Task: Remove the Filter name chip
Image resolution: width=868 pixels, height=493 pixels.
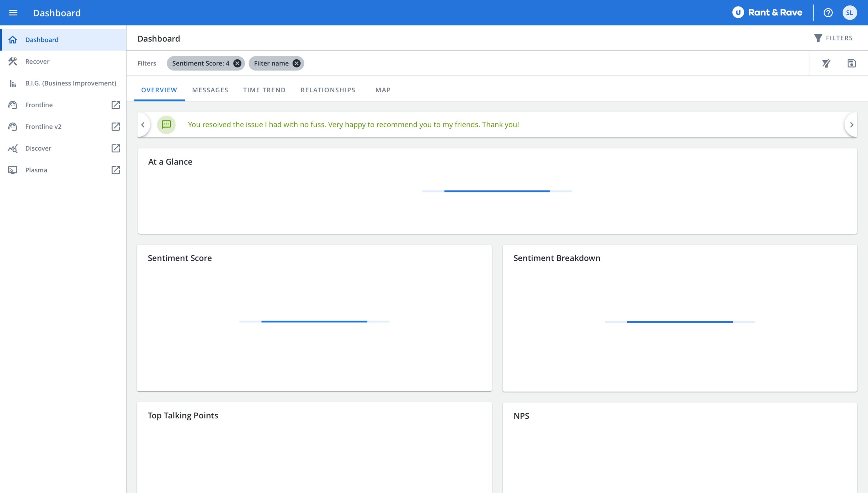Action: tap(296, 63)
